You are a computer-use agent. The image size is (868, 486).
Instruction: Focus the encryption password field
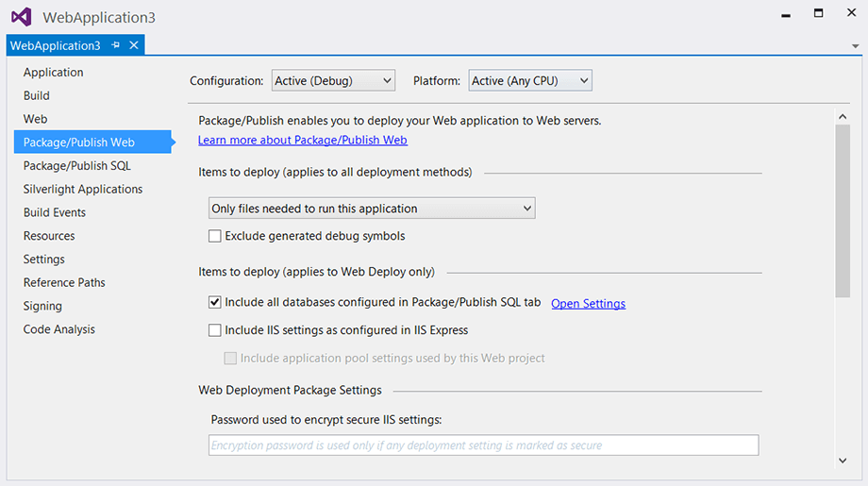484,445
